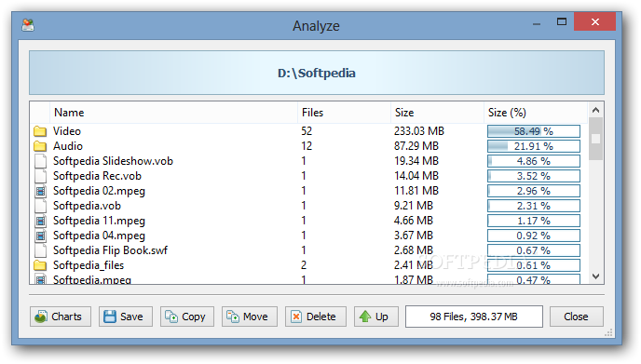
Task: Select the Audio folder name
Action: (x=68, y=146)
